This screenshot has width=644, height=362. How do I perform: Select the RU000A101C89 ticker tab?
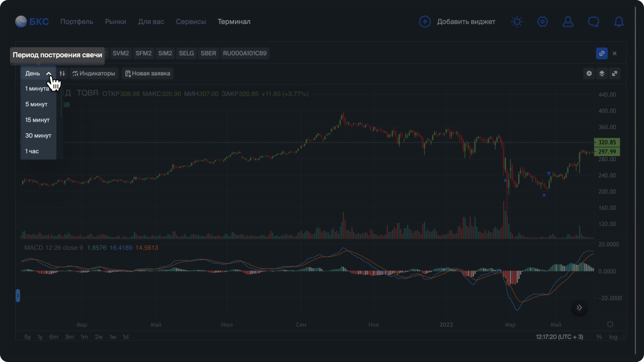(x=245, y=53)
